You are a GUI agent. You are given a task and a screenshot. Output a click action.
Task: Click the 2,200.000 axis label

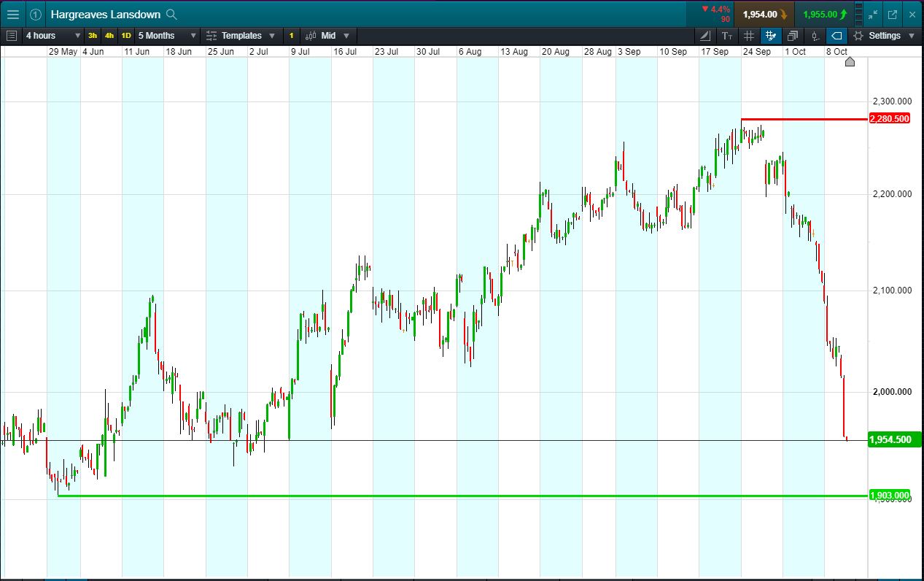click(892, 193)
